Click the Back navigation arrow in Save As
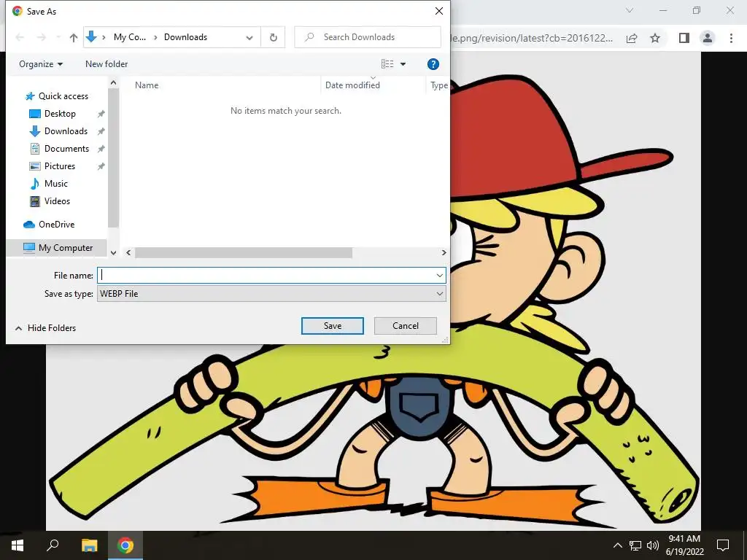Viewport: 747px width, 560px height. click(x=20, y=37)
